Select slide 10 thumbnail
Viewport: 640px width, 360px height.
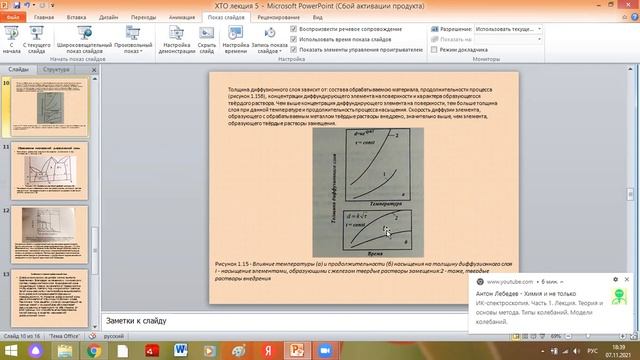click(x=50, y=107)
